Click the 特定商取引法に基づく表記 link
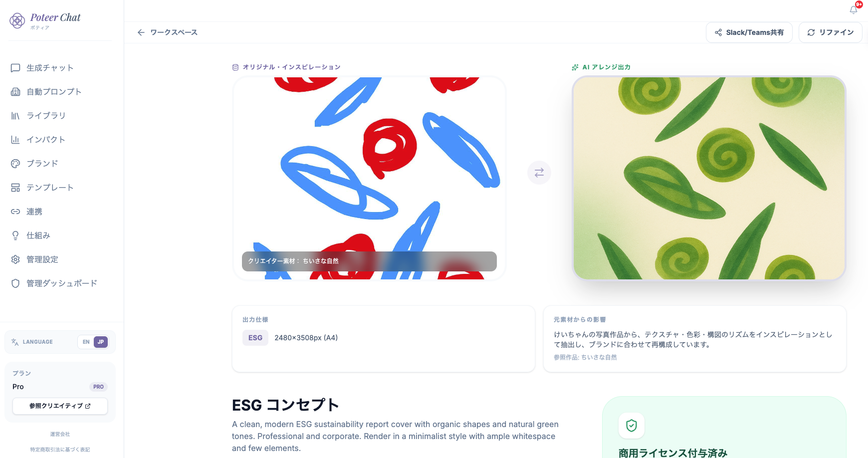 tap(60, 450)
